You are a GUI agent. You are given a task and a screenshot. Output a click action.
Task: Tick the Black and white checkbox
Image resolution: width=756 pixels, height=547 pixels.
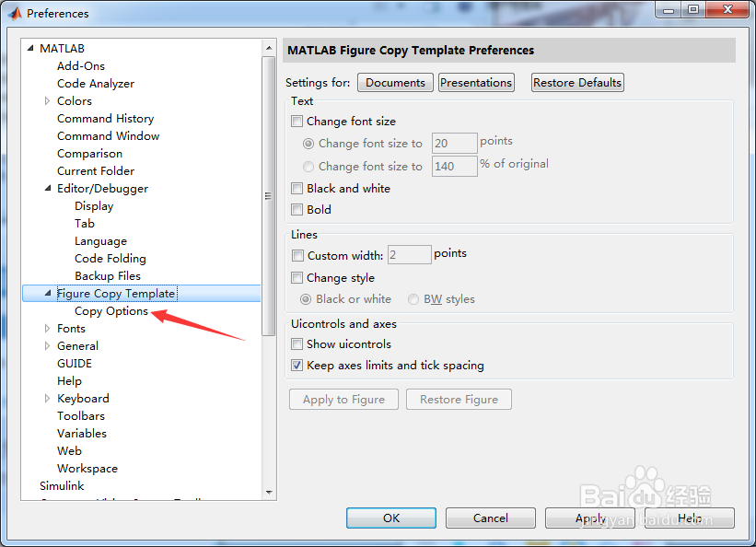(x=297, y=188)
